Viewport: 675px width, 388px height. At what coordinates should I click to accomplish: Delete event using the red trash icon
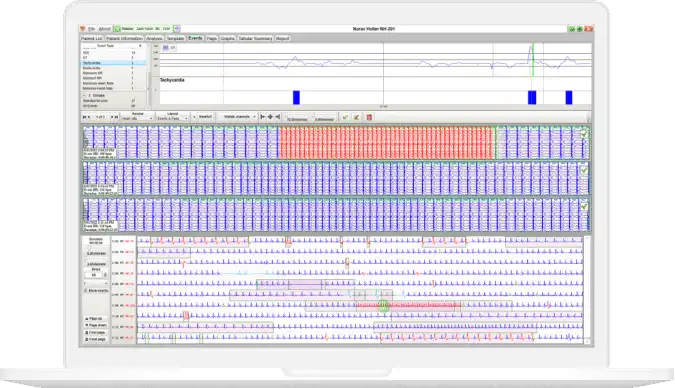[369, 117]
